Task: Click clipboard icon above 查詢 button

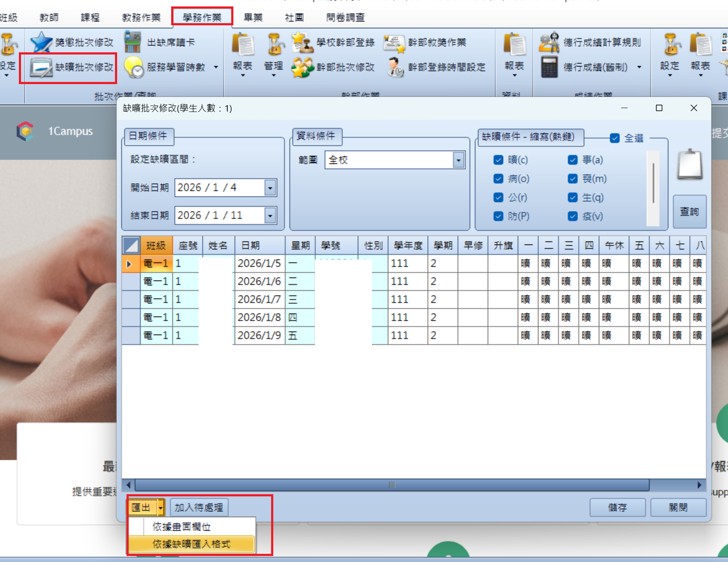Action: click(x=689, y=164)
